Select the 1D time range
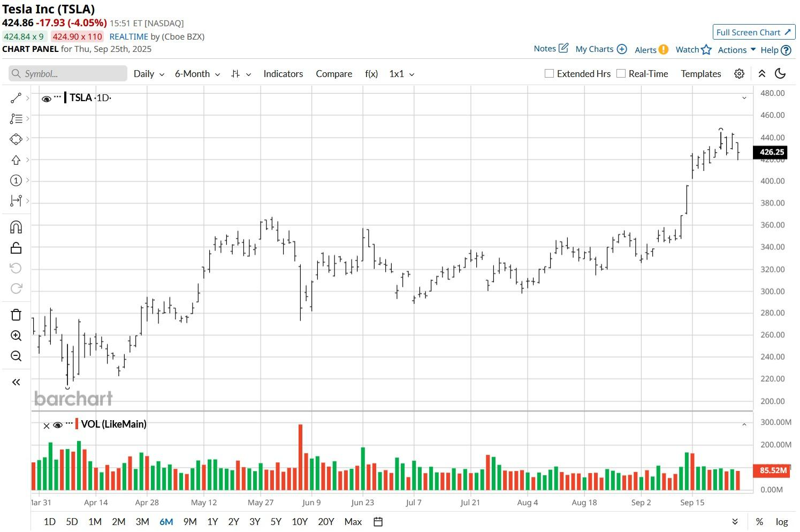 coord(50,522)
